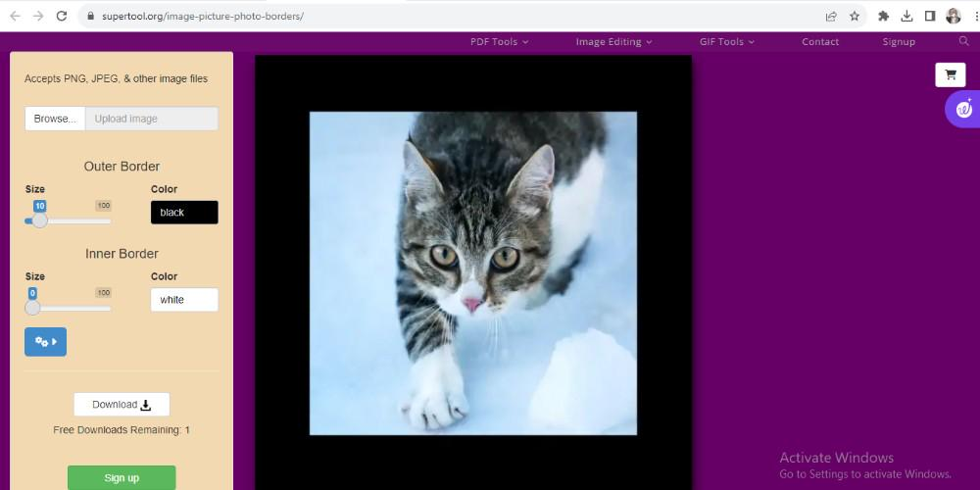Expand the PDF Tools menu

[x=500, y=42]
